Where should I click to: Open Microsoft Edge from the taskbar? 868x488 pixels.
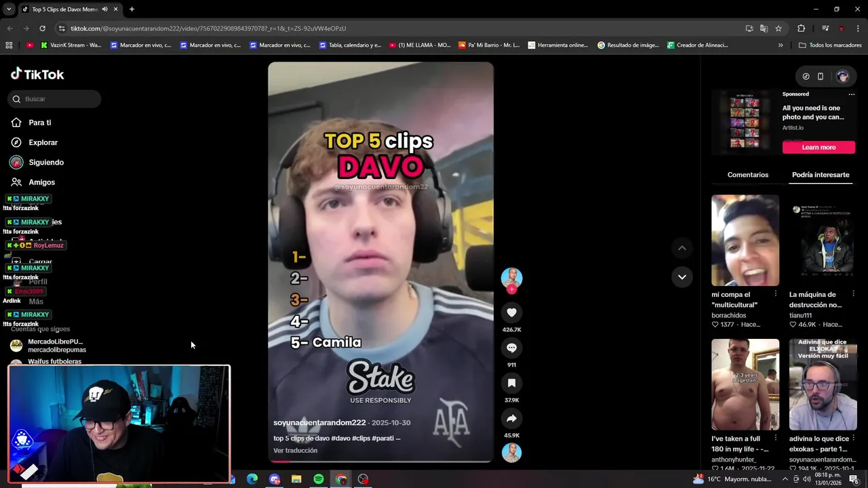click(252, 479)
